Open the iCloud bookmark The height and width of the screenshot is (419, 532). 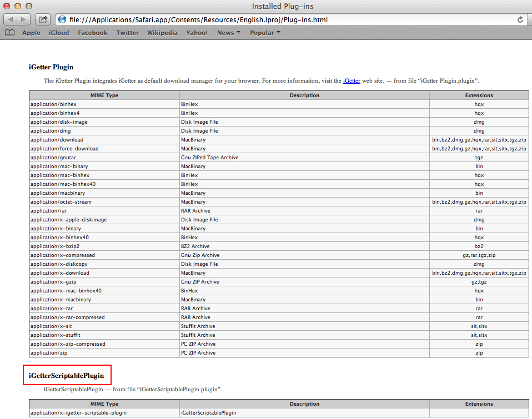point(59,33)
